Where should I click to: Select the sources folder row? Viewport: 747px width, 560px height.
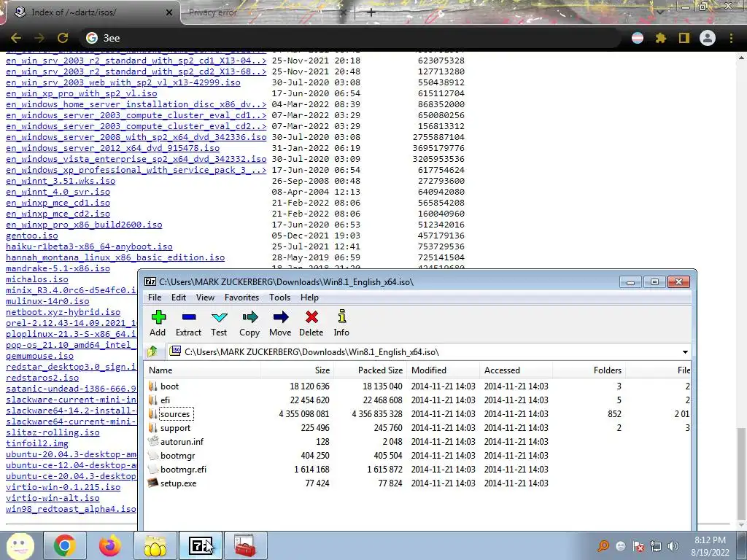point(418,414)
